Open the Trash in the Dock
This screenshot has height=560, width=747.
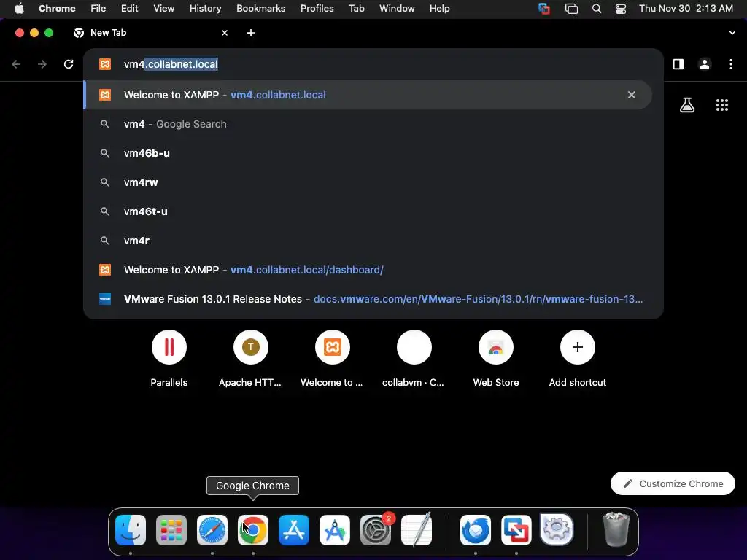coord(616,529)
